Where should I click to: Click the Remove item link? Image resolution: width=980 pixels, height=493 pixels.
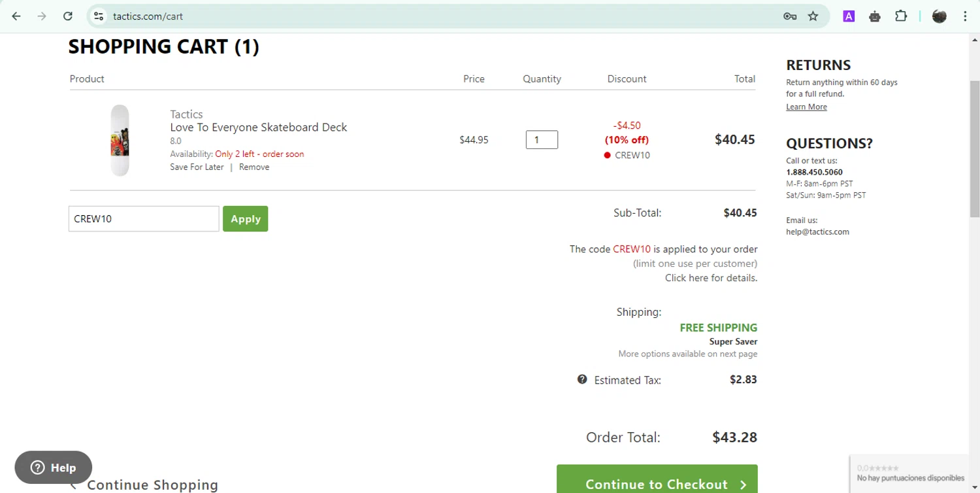(254, 167)
